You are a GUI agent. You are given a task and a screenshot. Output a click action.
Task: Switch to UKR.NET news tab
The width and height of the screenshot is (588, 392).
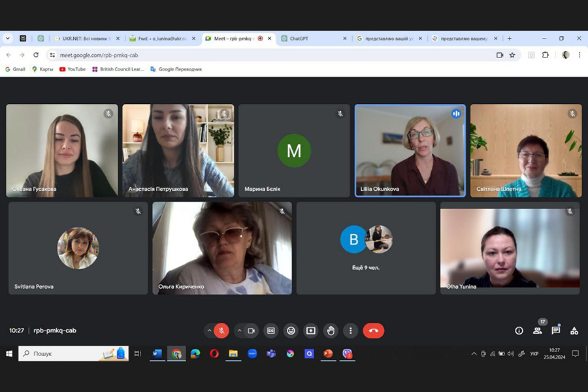point(86,39)
